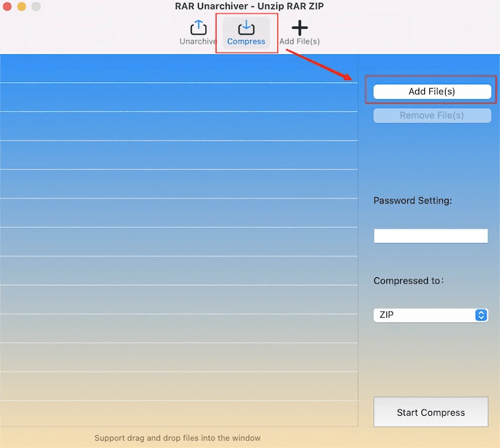
Task: Click the white Add File(s) button
Action: [x=432, y=91]
